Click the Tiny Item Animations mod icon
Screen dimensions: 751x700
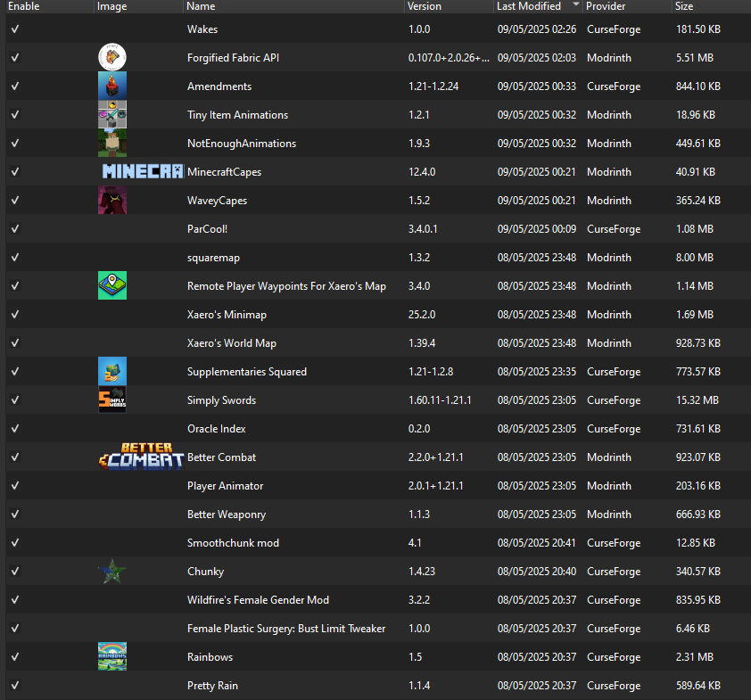(x=112, y=114)
